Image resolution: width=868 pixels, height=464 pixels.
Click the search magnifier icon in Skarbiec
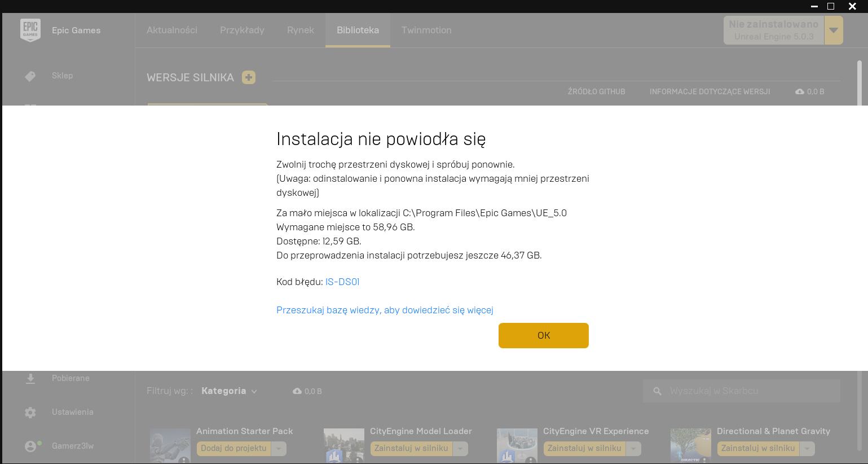tap(657, 391)
